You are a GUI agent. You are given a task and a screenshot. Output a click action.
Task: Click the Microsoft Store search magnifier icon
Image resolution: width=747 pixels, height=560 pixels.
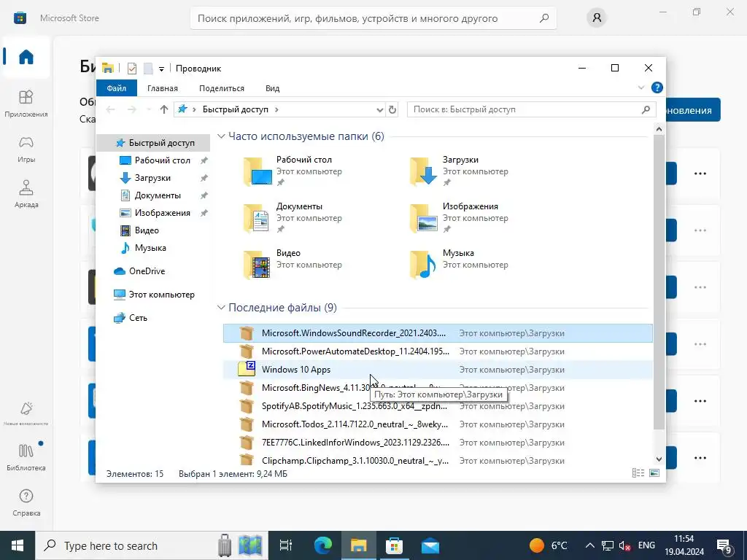(544, 18)
